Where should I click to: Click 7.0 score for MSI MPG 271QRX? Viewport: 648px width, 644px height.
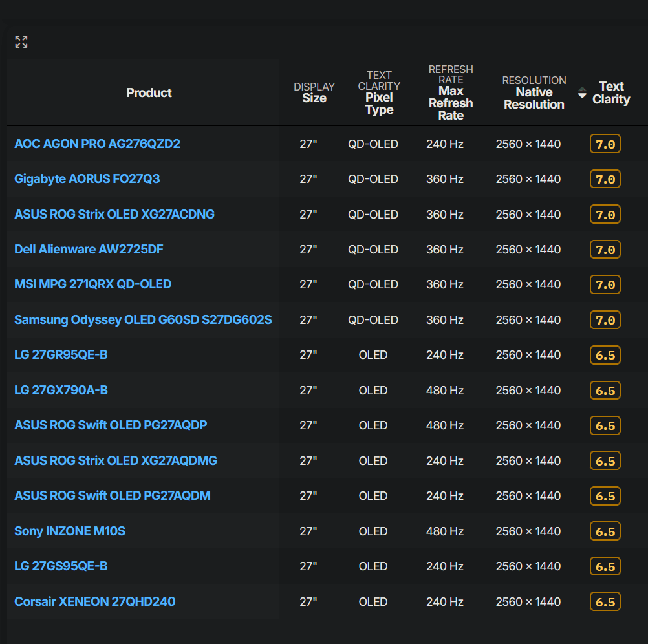point(605,284)
